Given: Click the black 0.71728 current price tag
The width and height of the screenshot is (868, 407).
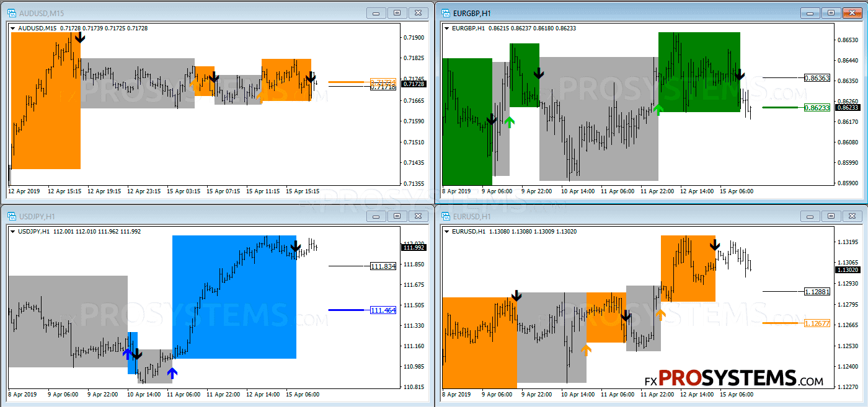Looking at the screenshot, I should coord(414,84).
